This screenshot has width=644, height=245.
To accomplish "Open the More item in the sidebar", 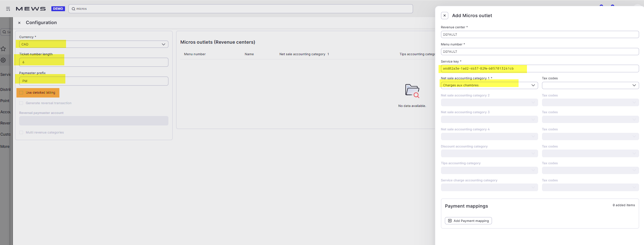I will point(5,146).
